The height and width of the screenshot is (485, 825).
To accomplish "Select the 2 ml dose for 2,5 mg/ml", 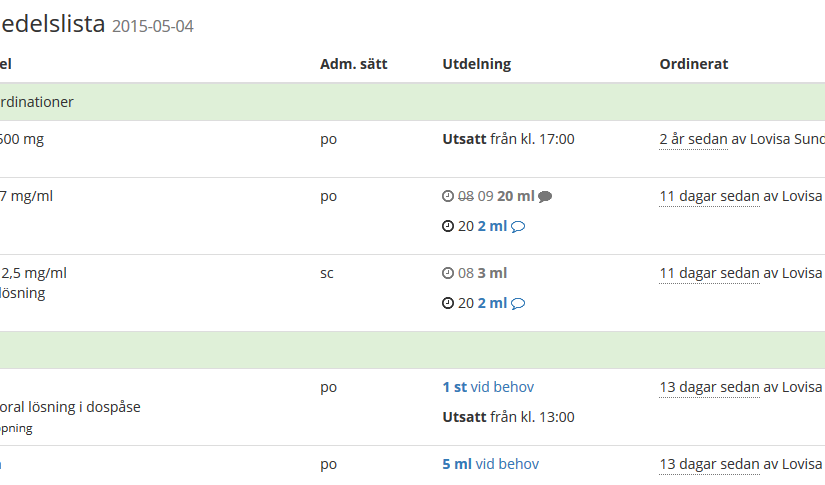I will (x=492, y=303).
